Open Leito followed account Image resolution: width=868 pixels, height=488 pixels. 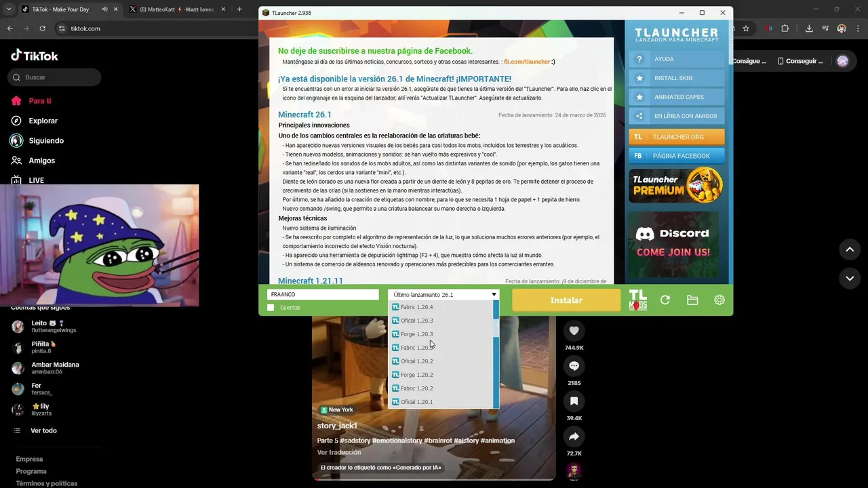coord(44,326)
